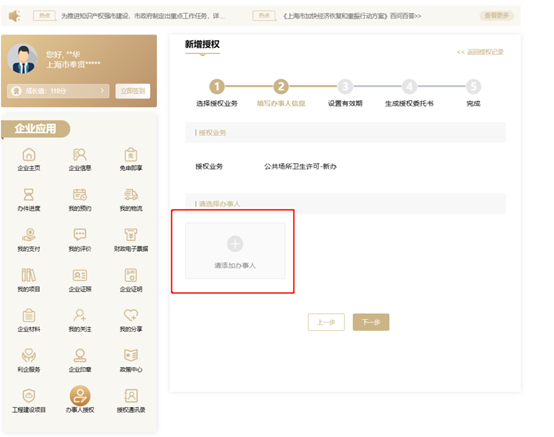The image size is (554, 437).
Task: Open 企业信息 in the sidebar
Action: (x=80, y=155)
